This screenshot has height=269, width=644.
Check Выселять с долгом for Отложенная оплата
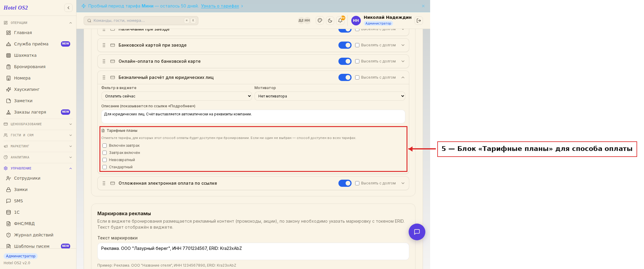[x=357, y=183]
